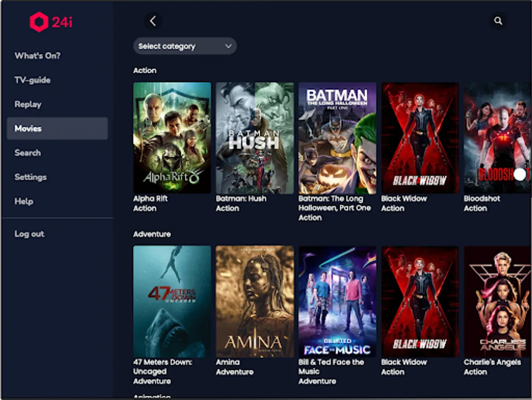Open 47 Meters Down: Uncaged poster

tap(172, 301)
